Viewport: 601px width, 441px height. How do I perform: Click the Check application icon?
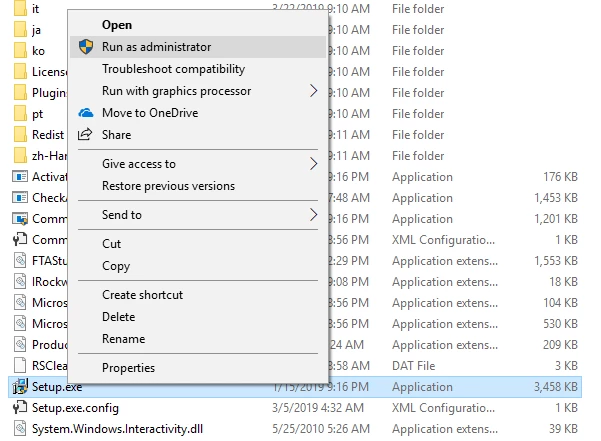(x=20, y=198)
